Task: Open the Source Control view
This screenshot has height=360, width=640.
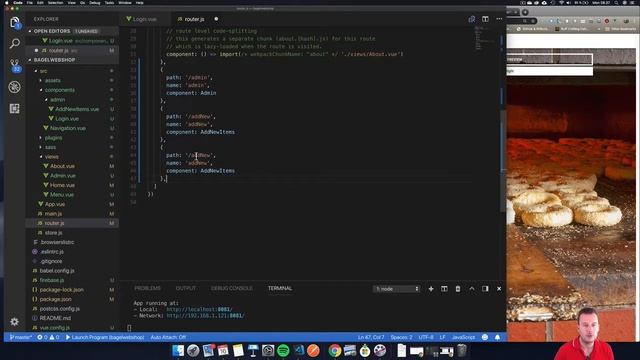Action: click(15, 65)
